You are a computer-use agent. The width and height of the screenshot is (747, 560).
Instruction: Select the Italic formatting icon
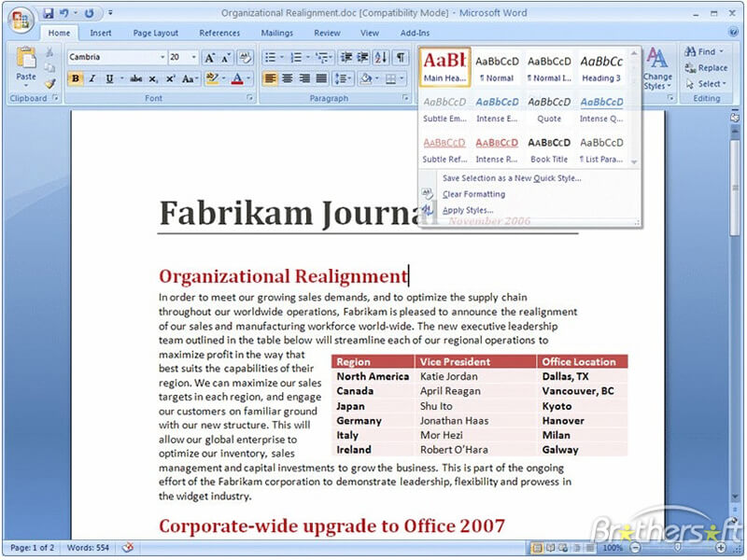92,78
